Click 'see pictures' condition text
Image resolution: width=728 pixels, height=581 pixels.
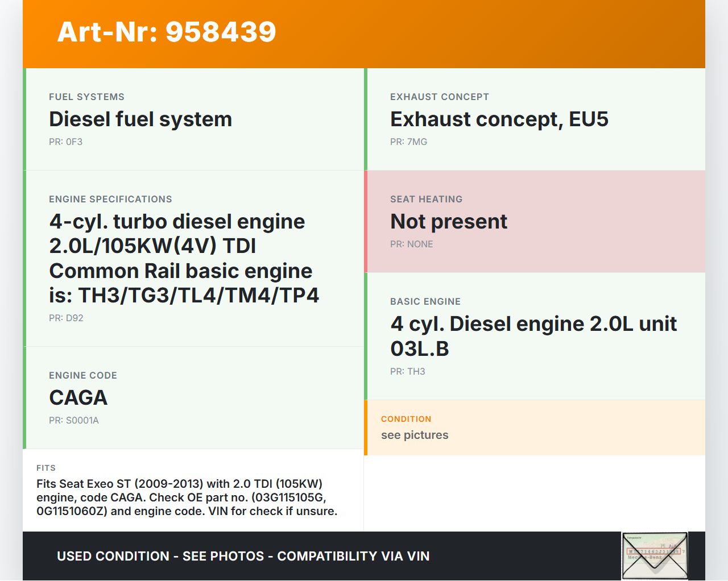pyautogui.click(x=415, y=435)
